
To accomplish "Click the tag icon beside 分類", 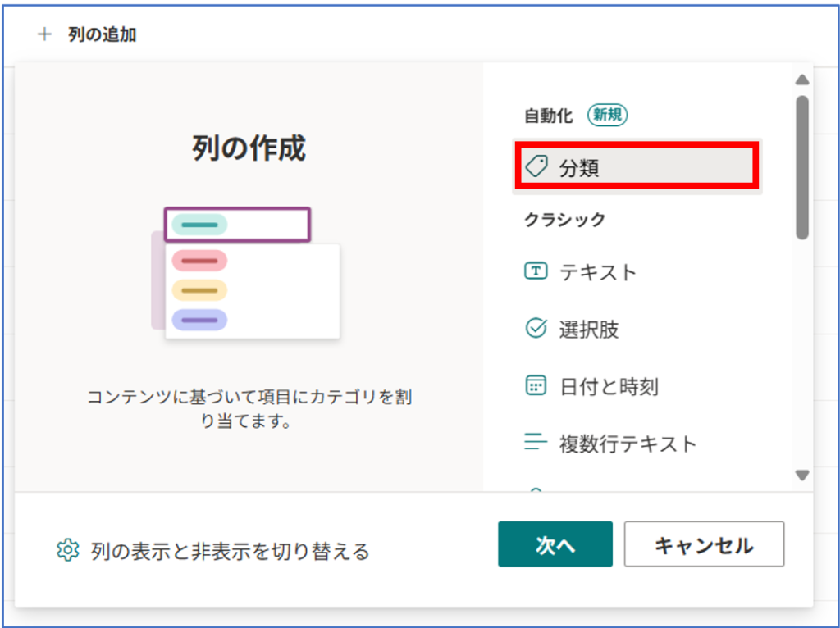I will click(536, 167).
